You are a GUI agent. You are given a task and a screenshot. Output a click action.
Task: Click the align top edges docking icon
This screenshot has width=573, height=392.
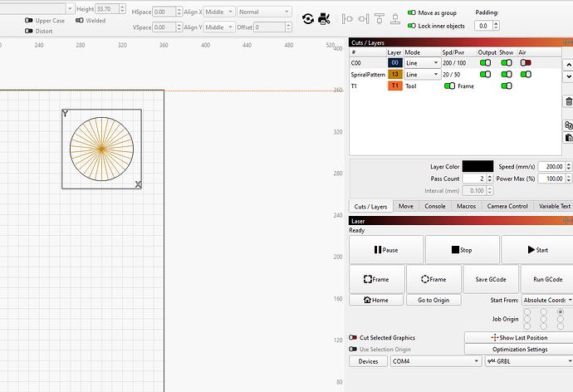(x=380, y=18)
